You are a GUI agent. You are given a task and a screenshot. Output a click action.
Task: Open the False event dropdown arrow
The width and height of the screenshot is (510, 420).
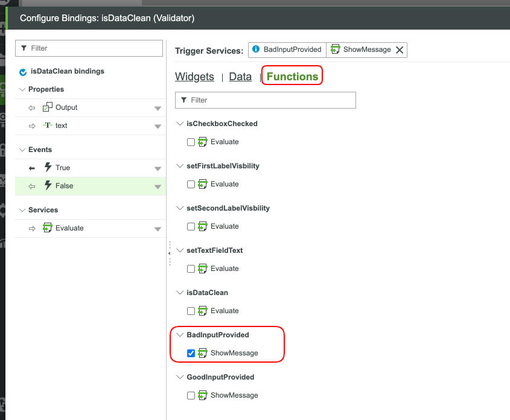[x=157, y=186]
